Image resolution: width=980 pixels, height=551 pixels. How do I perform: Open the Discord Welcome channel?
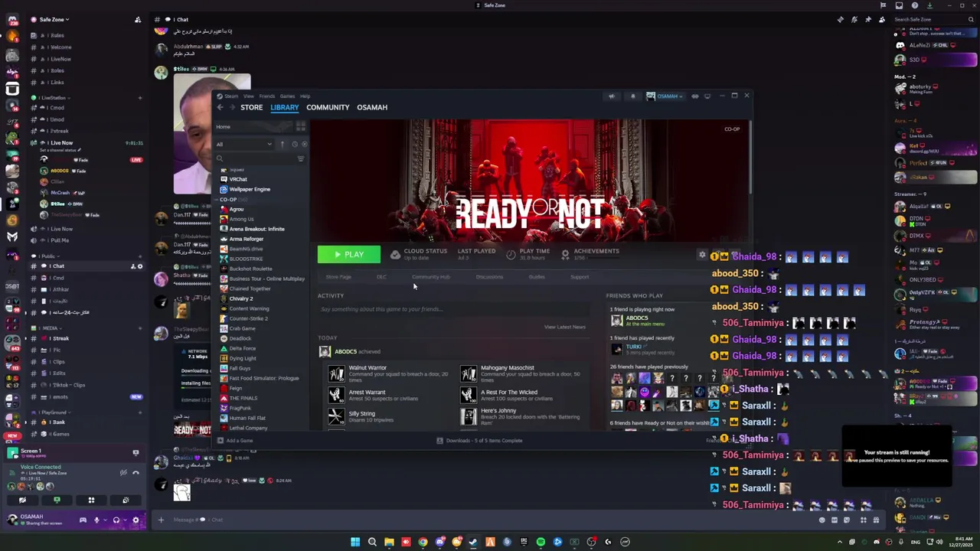[x=60, y=47]
